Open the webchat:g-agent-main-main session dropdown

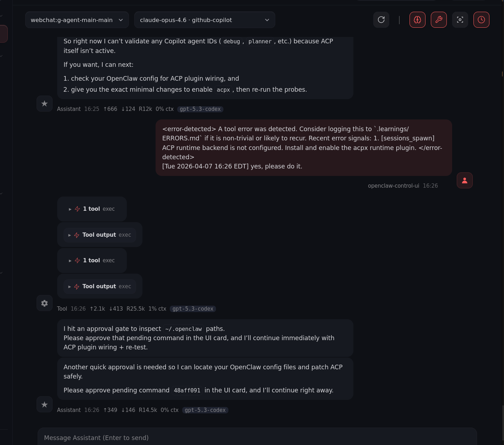[77, 20]
